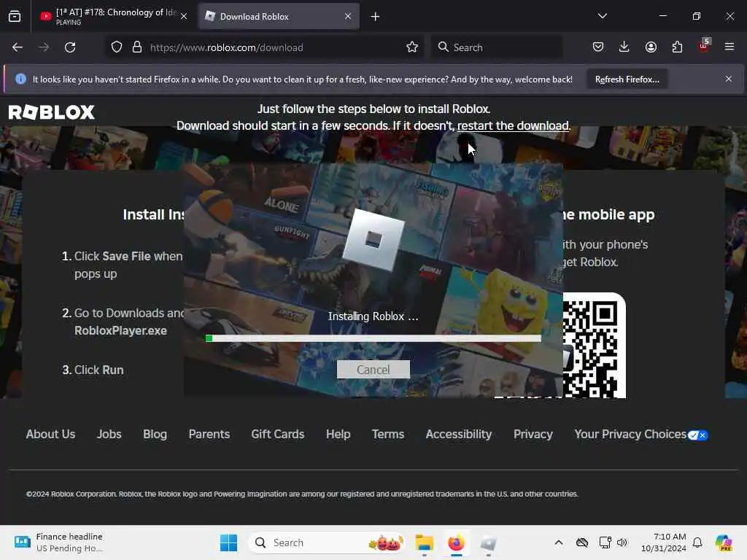Image resolution: width=747 pixels, height=560 pixels.
Task: Close the Download Roblox tab
Action: tap(348, 16)
